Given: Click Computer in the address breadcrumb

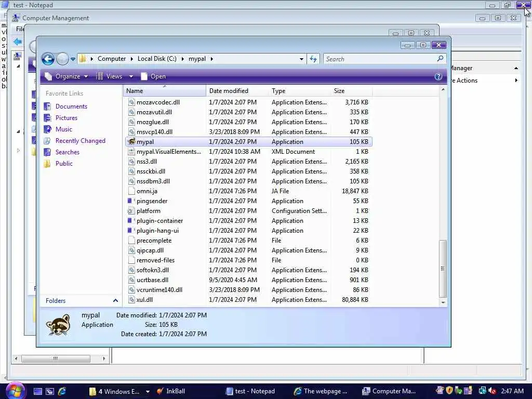Looking at the screenshot, I should pyautogui.click(x=112, y=59).
